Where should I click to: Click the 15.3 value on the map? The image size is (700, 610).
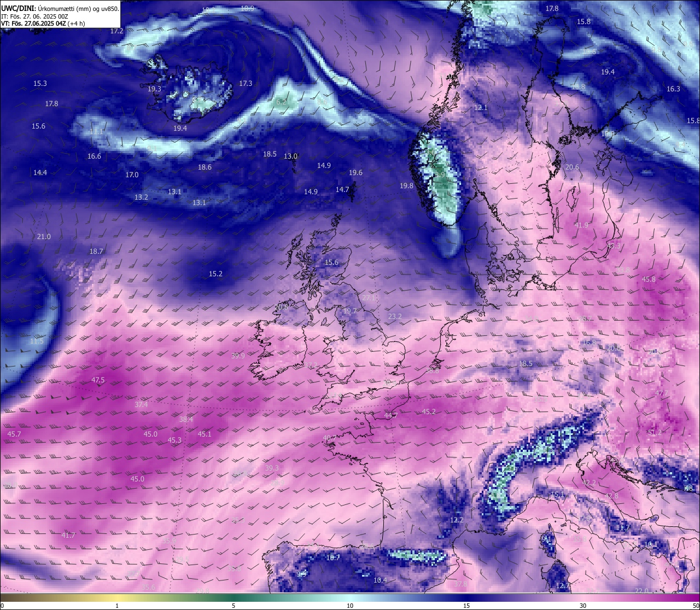tap(40, 84)
